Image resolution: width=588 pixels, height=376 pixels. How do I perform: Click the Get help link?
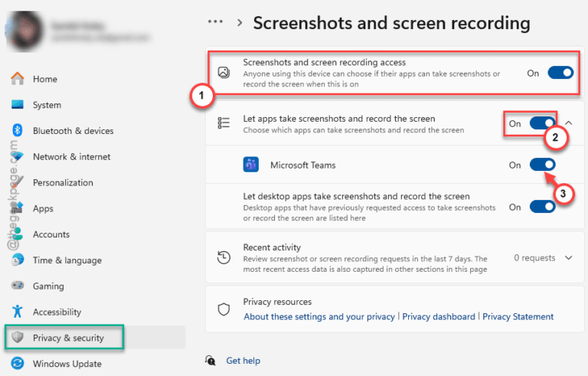coord(243,361)
